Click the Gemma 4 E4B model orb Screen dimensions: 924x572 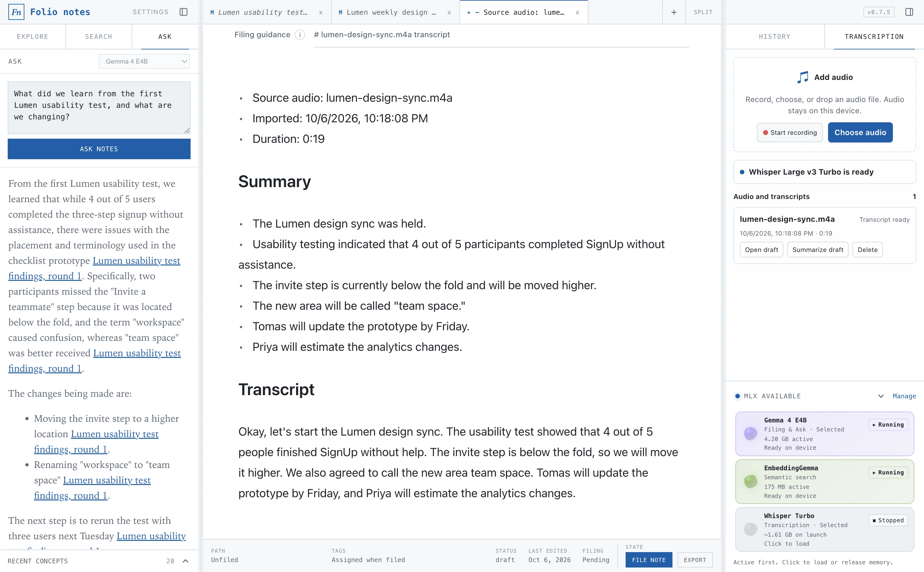(750, 434)
